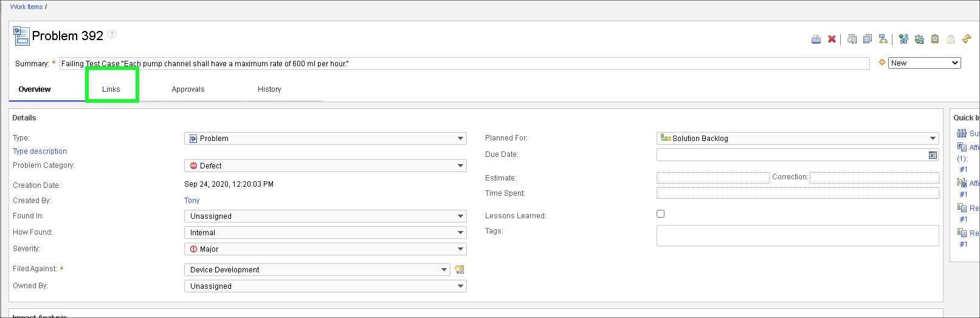980x318 pixels.
Task: Click the hierarchy create child icon
Action: click(x=883, y=40)
